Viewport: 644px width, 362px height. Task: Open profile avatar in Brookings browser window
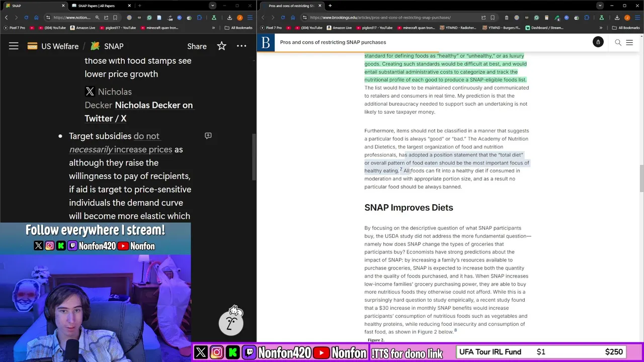(627, 18)
